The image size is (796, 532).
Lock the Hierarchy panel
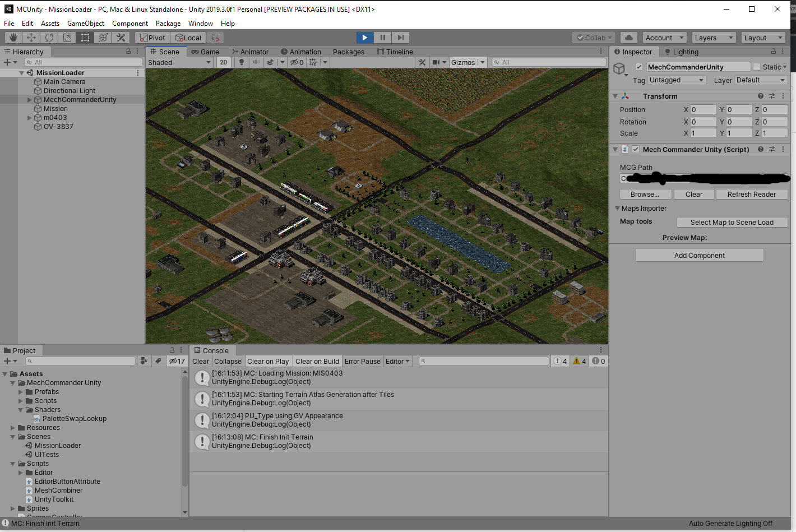click(128, 51)
